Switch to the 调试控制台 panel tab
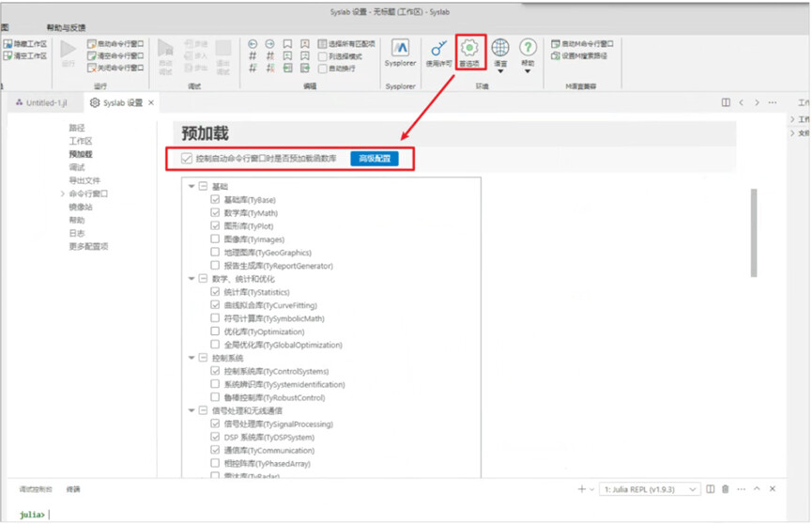 (36, 489)
